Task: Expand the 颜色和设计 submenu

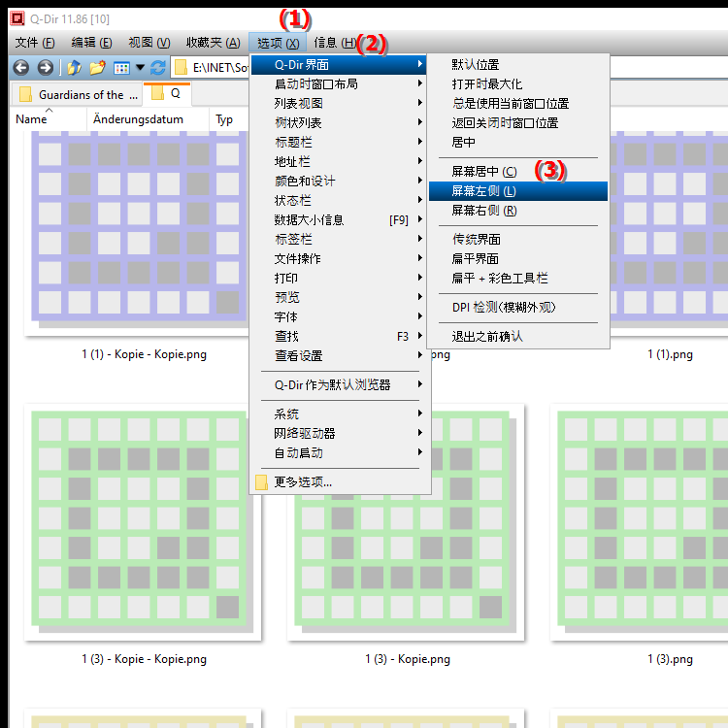Action: point(339,182)
